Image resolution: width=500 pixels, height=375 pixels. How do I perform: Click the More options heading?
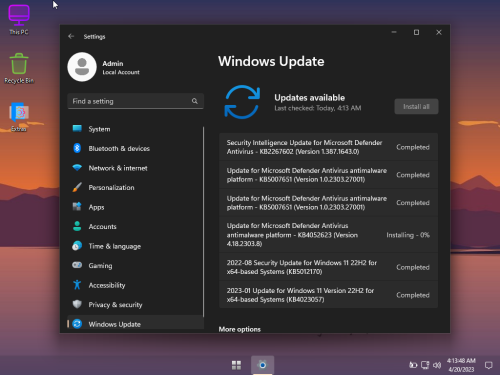239,329
